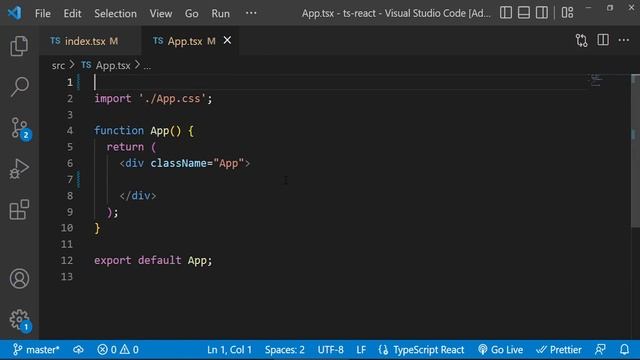
Task: Click the closing </div> tag
Action: pos(138,196)
